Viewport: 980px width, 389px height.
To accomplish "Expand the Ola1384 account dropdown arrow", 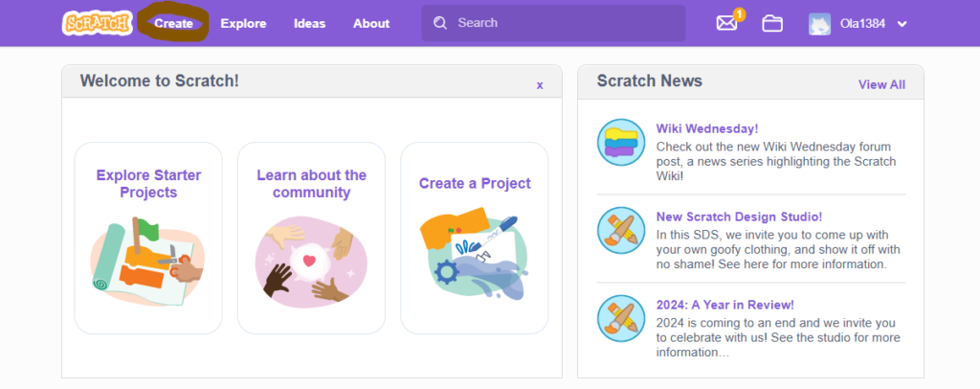I will pyautogui.click(x=902, y=24).
